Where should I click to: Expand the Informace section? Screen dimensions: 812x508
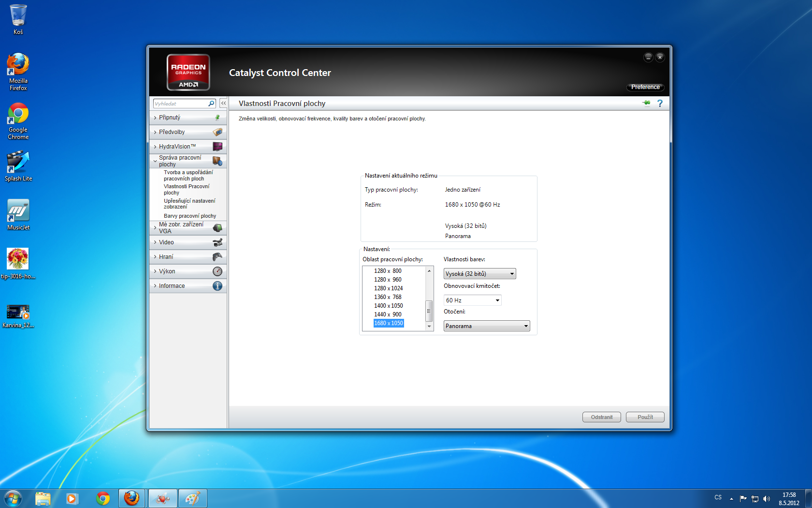coord(188,286)
